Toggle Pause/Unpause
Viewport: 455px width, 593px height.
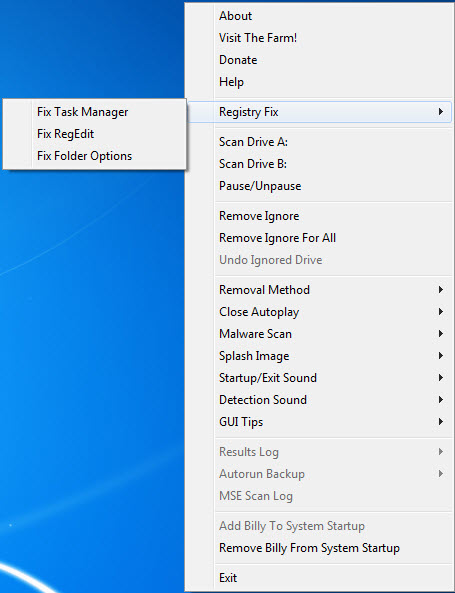[320, 186]
